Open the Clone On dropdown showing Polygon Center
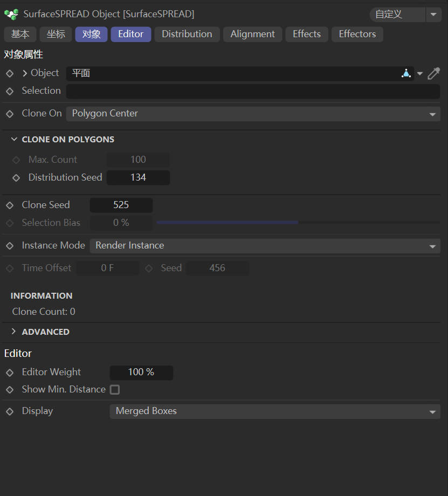448x496 pixels. pos(253,114)
